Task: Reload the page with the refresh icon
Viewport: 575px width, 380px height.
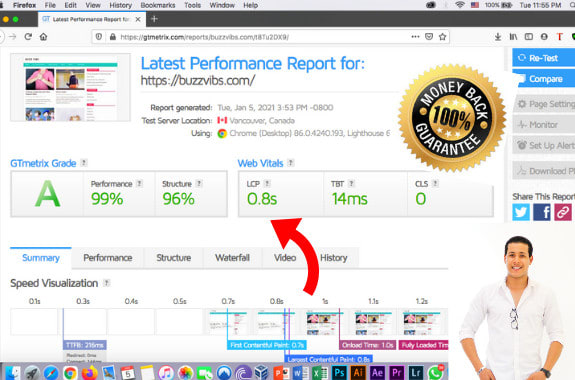Action: point(28,37)
